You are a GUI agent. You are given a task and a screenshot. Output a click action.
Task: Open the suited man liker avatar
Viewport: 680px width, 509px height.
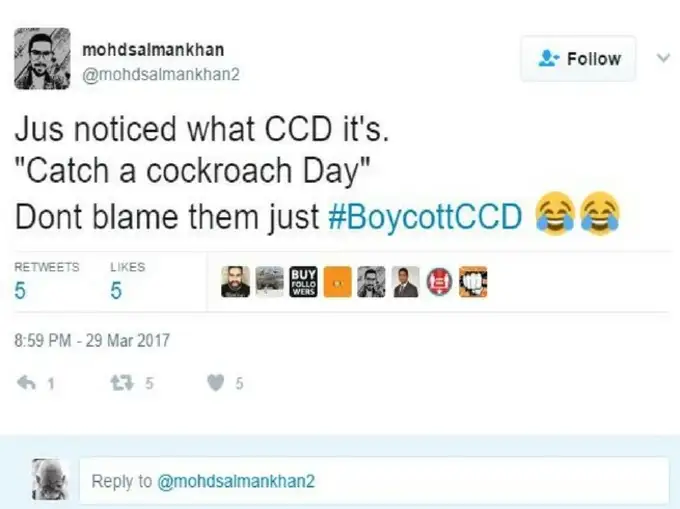tap(405, 283)
